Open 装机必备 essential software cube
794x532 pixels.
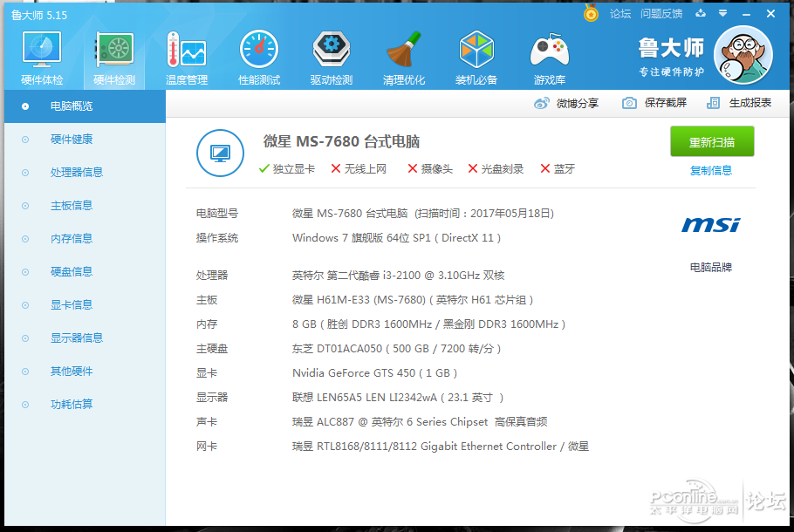click(476, 58)
